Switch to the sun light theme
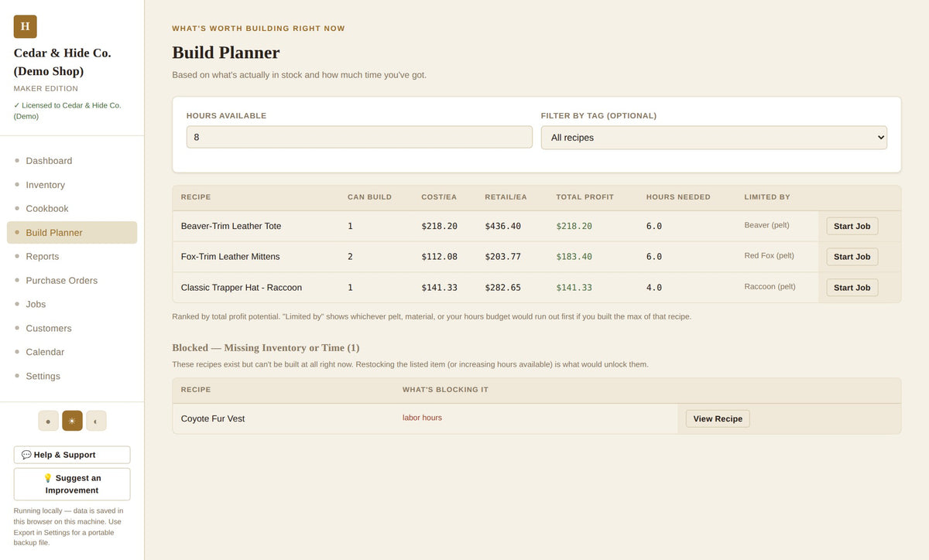 tap(72, 421)
